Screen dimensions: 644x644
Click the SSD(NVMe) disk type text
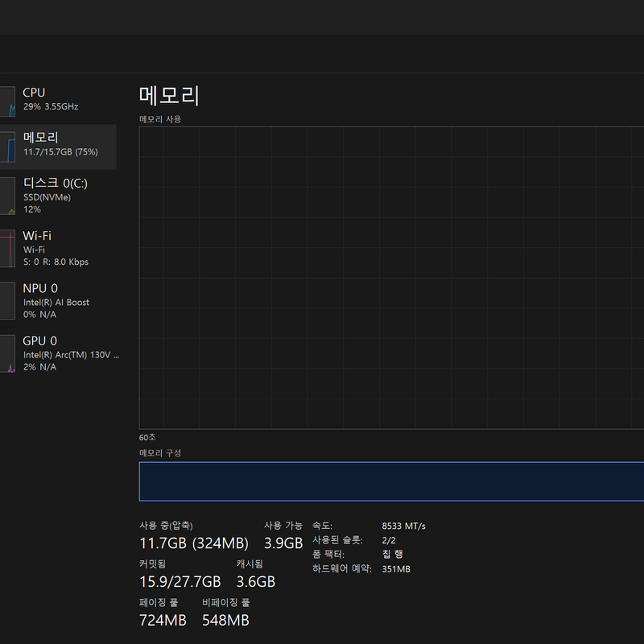click(x=47, y=197)
